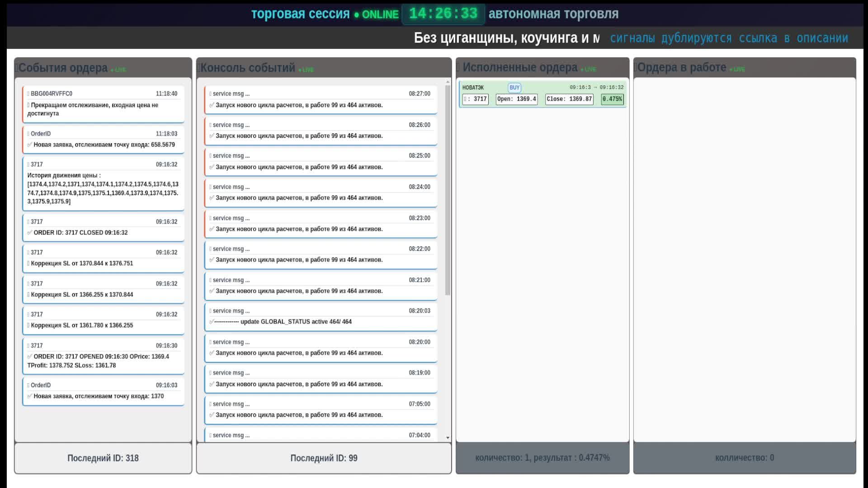The width and height of the screenshot is (868, 488).
Task: Click the LIVE indicator next to События ордера
Action: [x=118, y=70]
